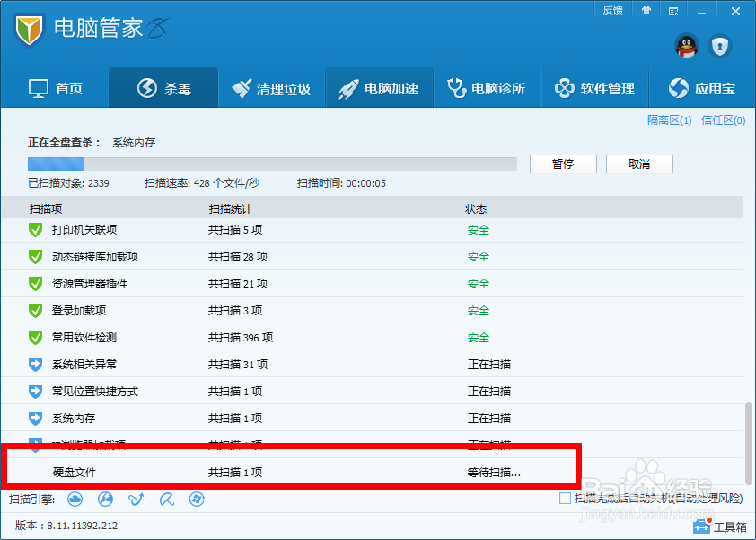The image size is (756, 540).
Task: Enable 扫描完成后自动关机 option
Action: (x=566, y=499)
